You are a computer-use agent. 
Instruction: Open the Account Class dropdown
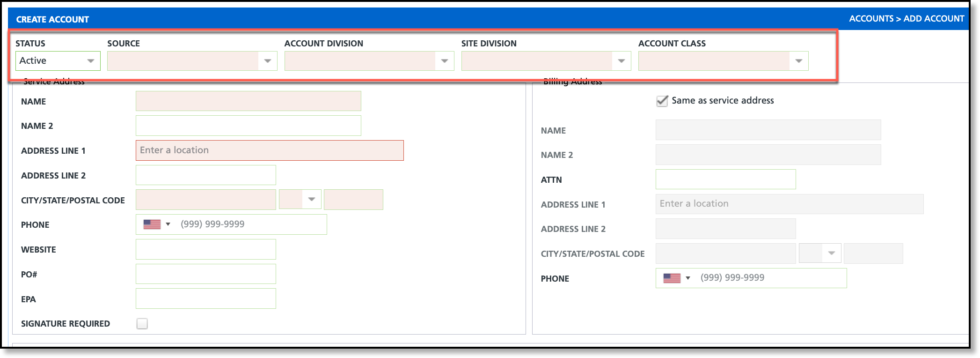pos(724,61)
